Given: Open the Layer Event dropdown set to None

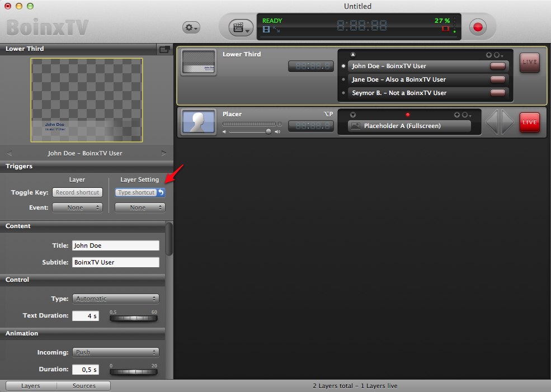Looking at the screenshot, I should click(x=77, y=207).
